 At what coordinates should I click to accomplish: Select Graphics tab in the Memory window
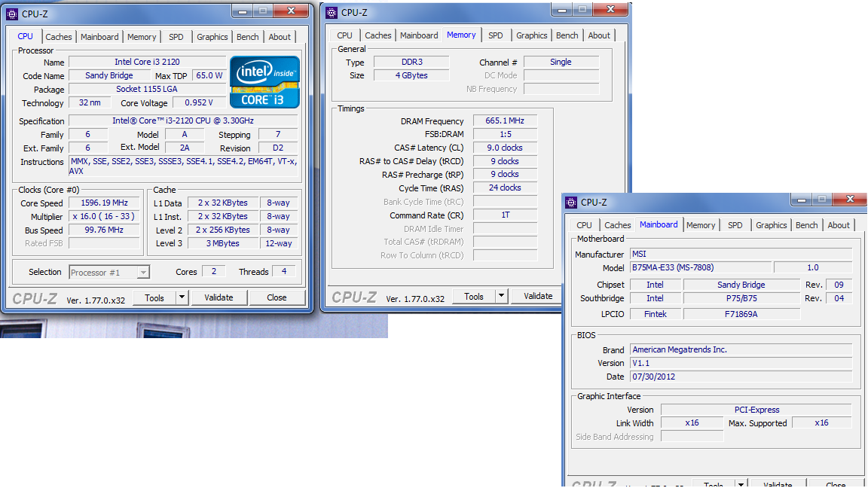[x=531, y=35]
